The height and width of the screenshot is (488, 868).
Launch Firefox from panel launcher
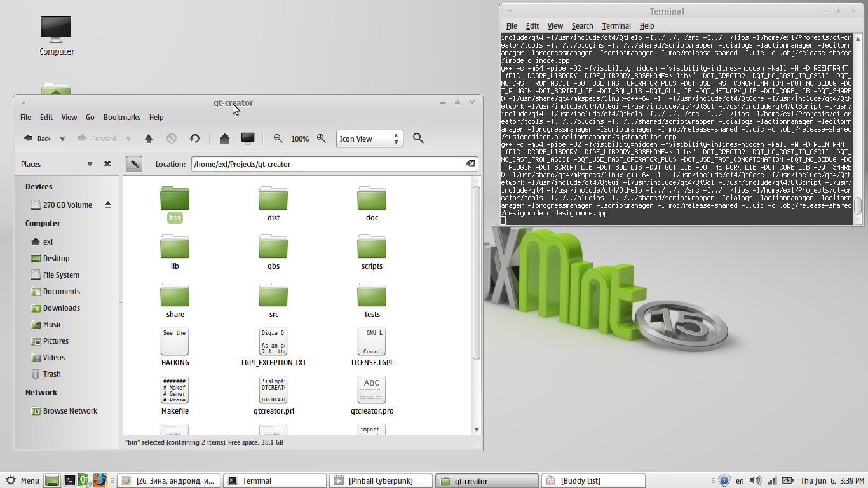[100, 480]
